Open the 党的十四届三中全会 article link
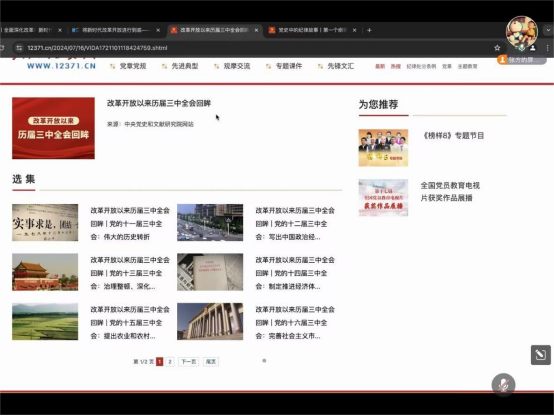Image resolution: width=554 pixels, height=416 pixels. [295, 273]
